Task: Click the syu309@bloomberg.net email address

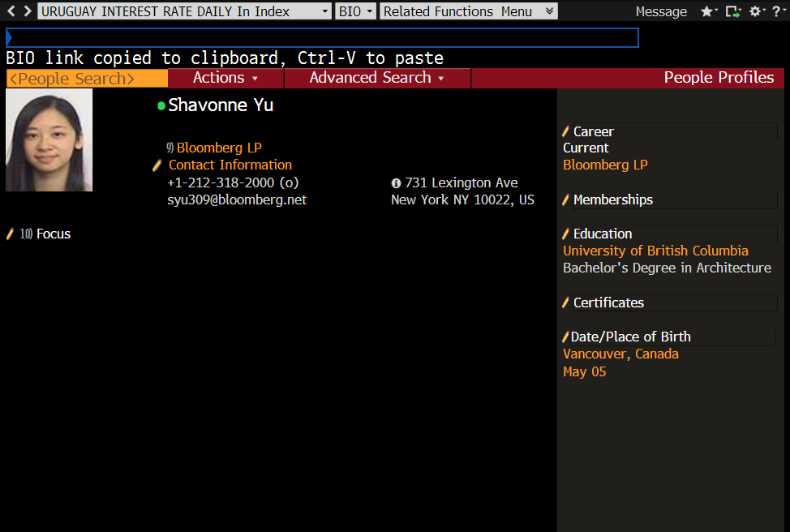Action: 237,200
